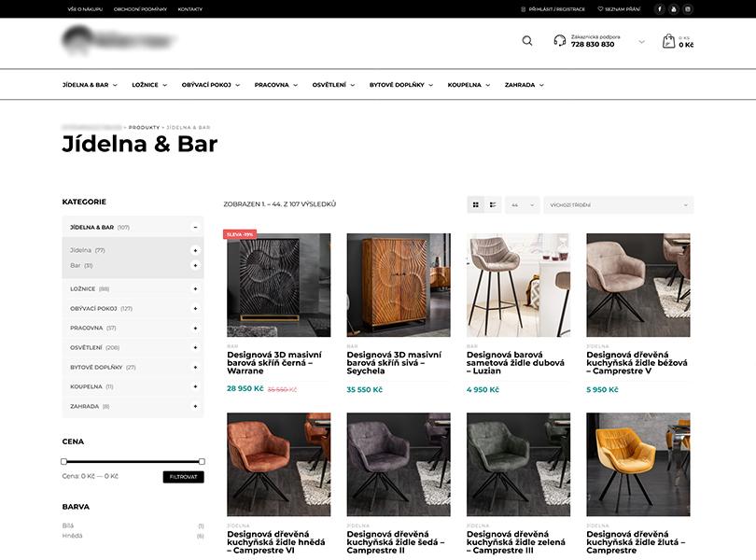The height and width of the screenshot is (560, 756).
Task: Expand the Pracovna category plus
Action: tap(195, 328)
